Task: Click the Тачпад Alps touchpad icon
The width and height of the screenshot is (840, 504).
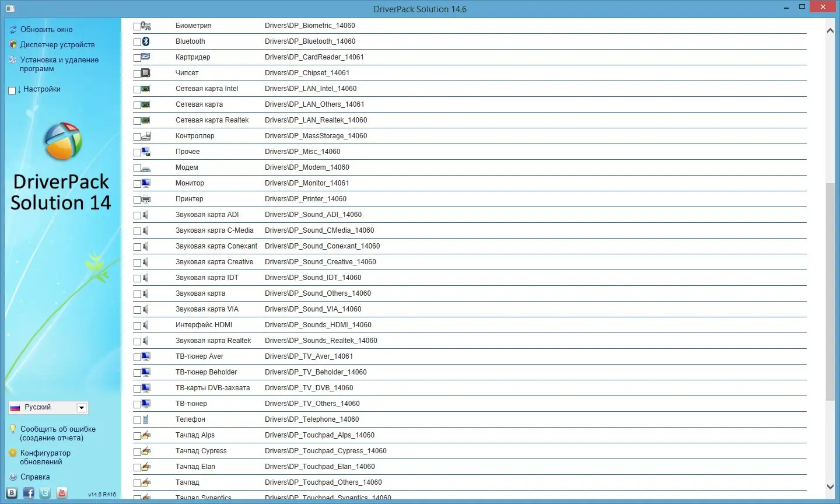Action: [x=146, y=435]
